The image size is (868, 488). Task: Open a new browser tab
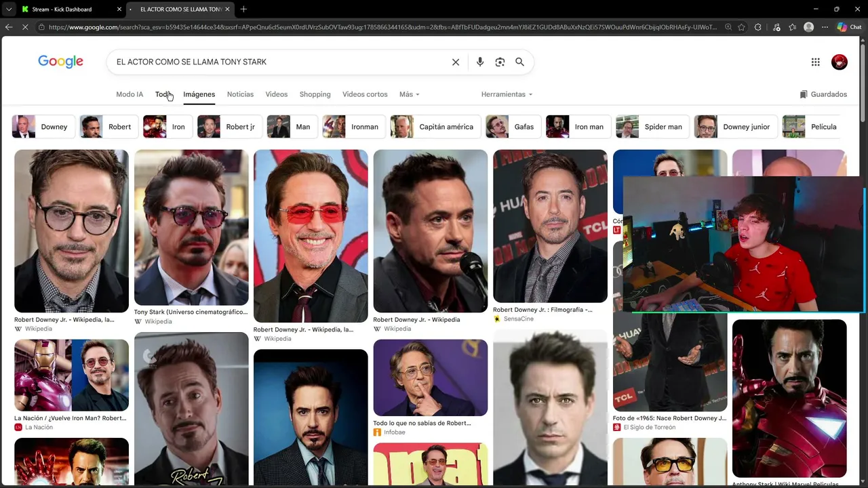click(243, 9)
